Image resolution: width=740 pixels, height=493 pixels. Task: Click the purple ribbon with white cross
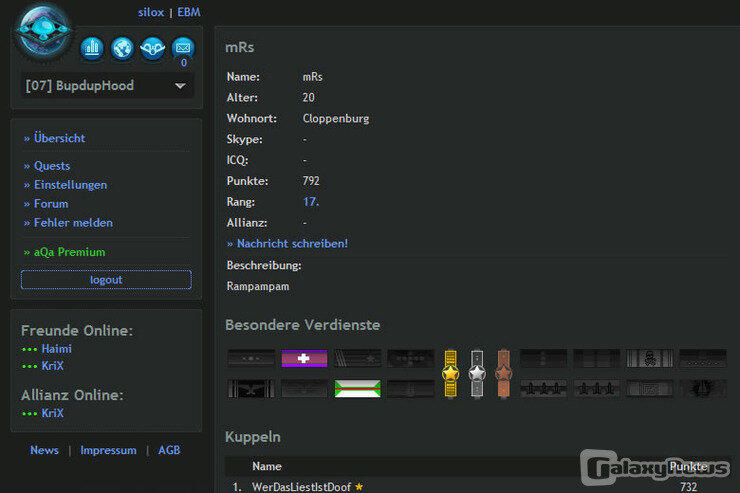coord(304,358)
